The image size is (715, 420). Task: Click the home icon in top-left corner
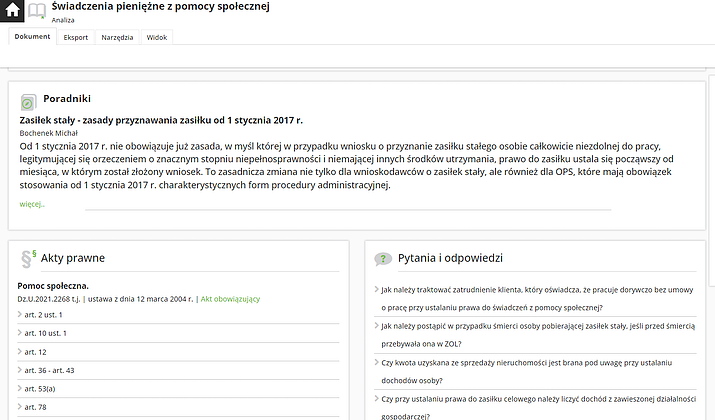coord(11,11)
